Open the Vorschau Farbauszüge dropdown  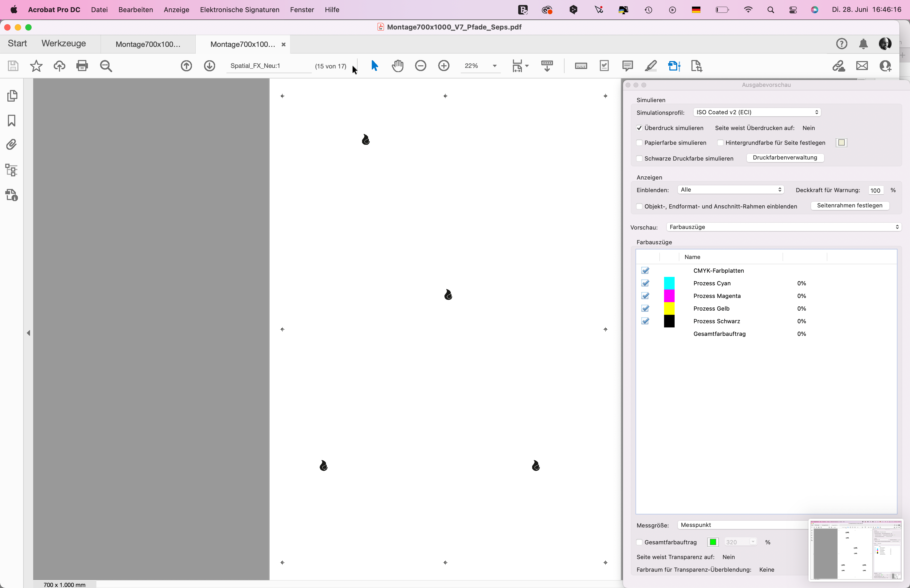point(784,227)
